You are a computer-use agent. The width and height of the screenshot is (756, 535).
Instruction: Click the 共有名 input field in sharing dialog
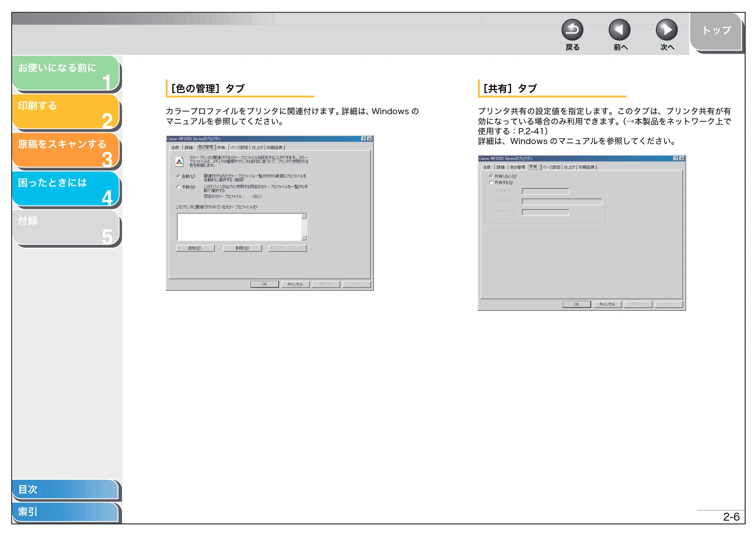click(x=545, y=191)
